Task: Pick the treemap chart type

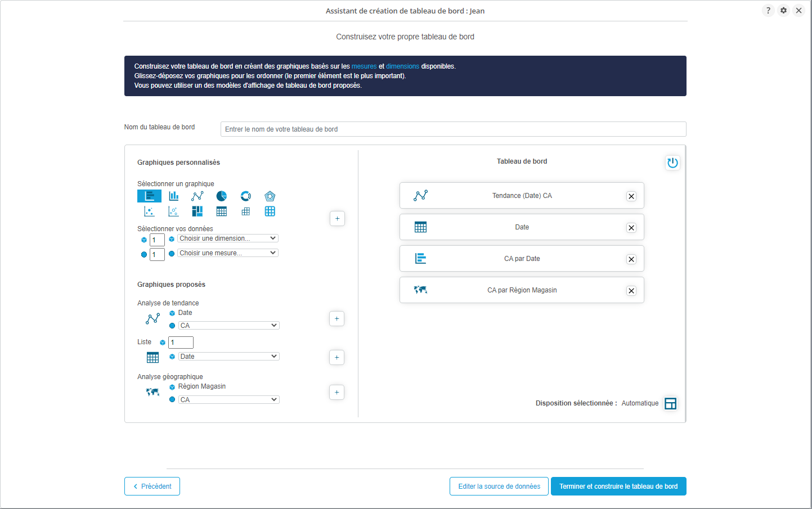Action: coord(198,211)
